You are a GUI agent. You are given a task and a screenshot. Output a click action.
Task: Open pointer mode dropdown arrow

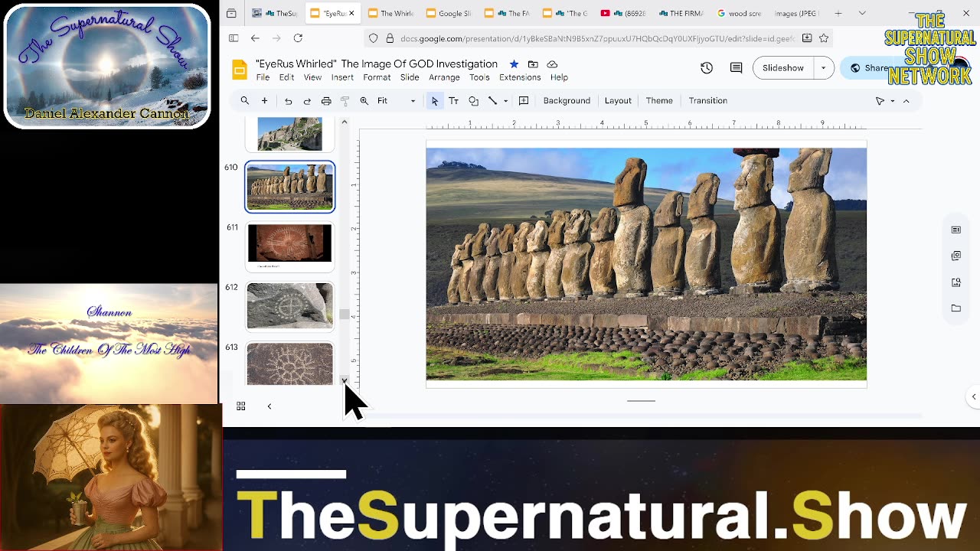point(892,101)
